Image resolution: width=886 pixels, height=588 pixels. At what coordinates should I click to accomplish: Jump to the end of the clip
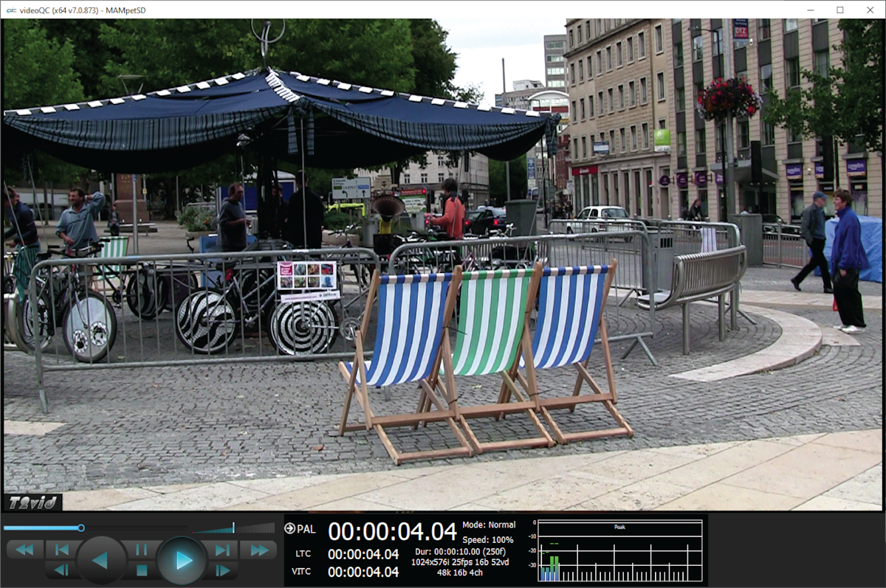pos(221,550)
